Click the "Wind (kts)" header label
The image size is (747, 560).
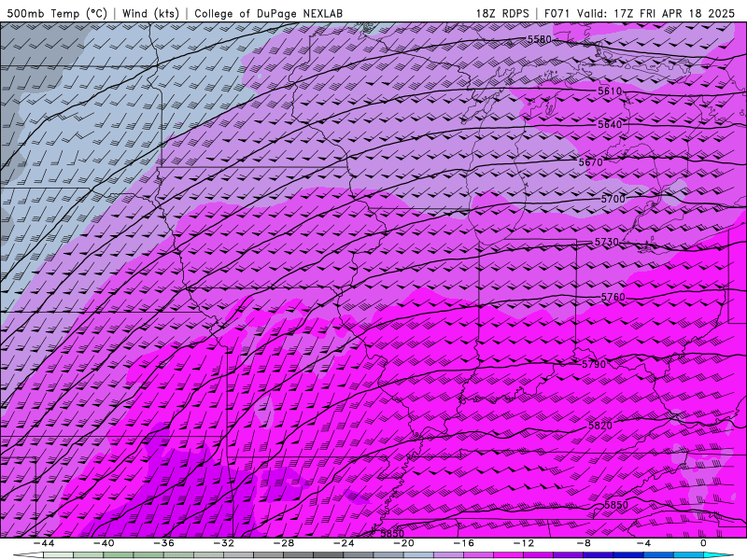pyautogui.click(x=150, y=13)
